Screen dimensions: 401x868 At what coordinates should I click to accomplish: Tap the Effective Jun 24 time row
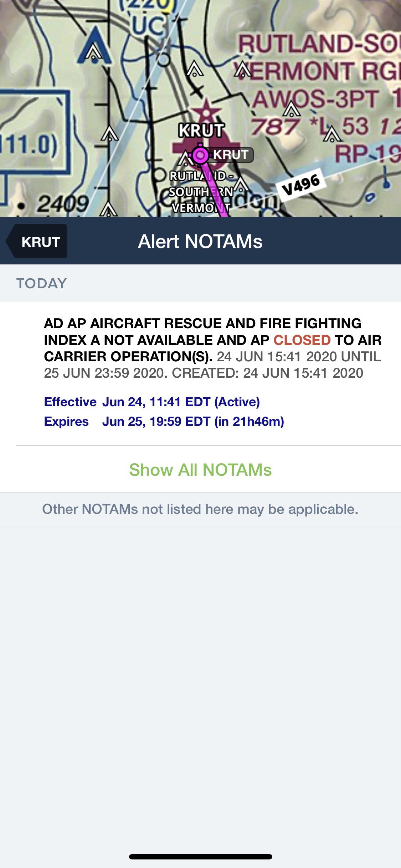152,402
